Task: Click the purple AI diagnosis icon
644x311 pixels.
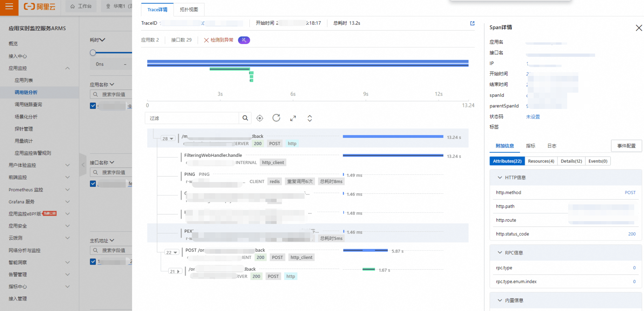Action: tap(244, 40)
